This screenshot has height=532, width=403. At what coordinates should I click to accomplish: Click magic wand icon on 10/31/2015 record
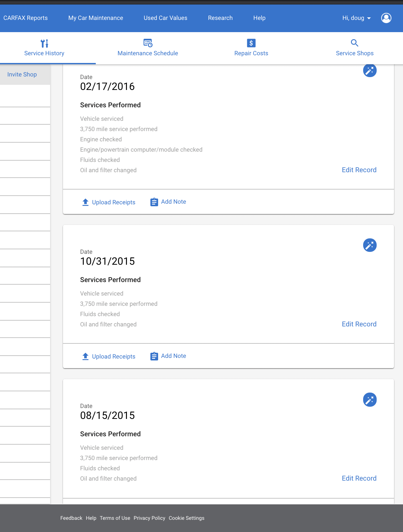[x=370, y=245]
